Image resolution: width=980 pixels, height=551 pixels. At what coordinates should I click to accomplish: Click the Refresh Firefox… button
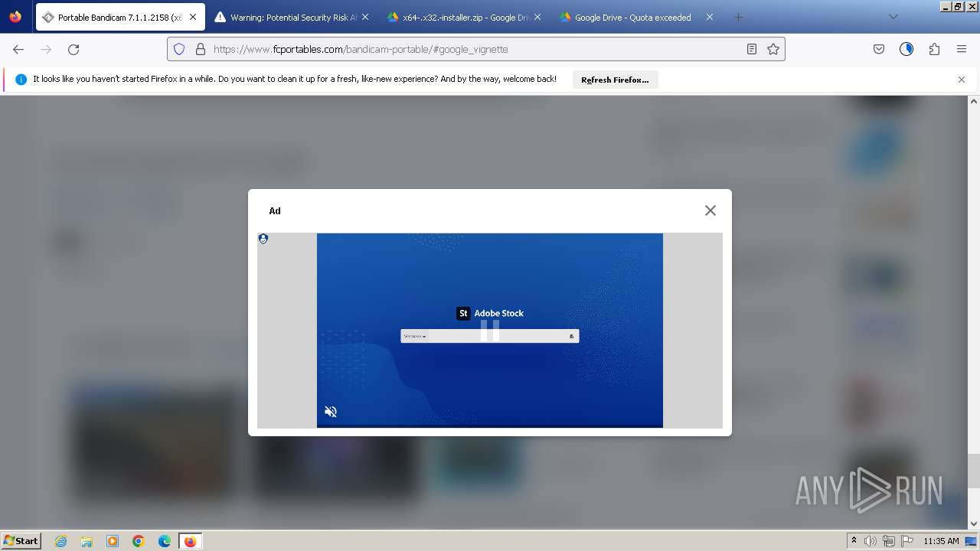coord(615,80)
